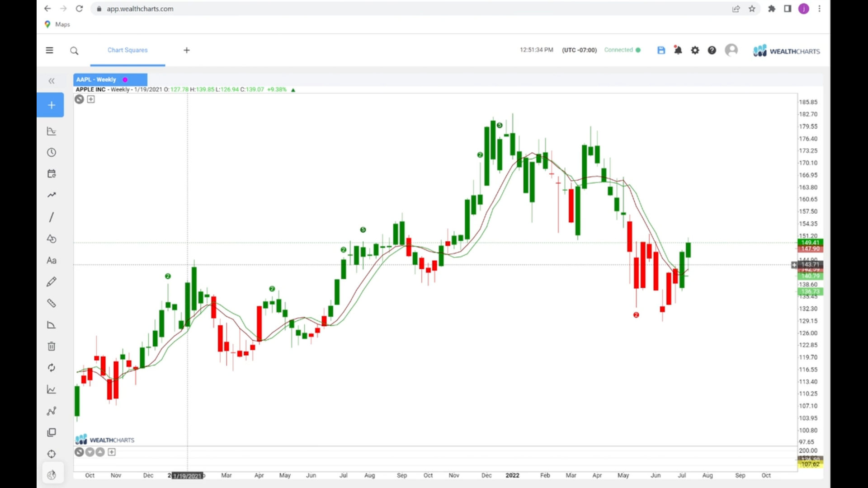Click the 1/19/2021 date marker on time axis
The width and height of the screenshot is (868, 488).
click(x=187, y=476)
